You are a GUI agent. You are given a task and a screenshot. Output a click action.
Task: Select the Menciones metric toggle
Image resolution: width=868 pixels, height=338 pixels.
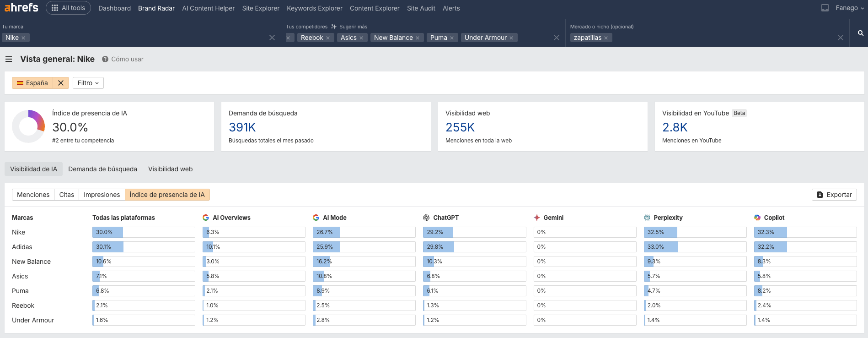(x=33, y=195)
